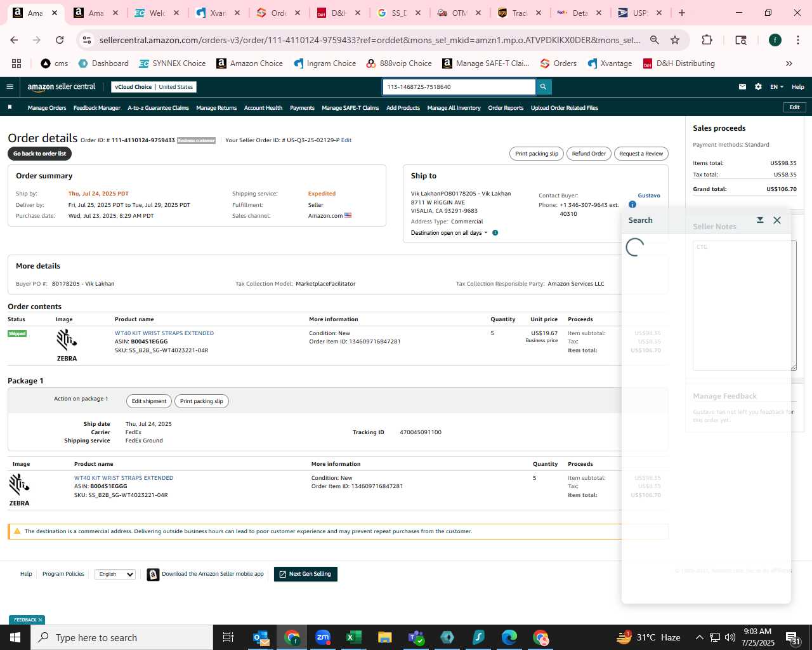Open Upload Order Related Files

tap(565, 108)
